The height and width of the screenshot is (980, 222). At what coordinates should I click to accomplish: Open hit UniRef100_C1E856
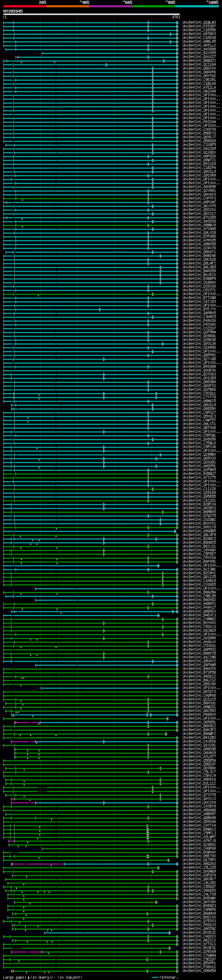[x=199, y=30]
